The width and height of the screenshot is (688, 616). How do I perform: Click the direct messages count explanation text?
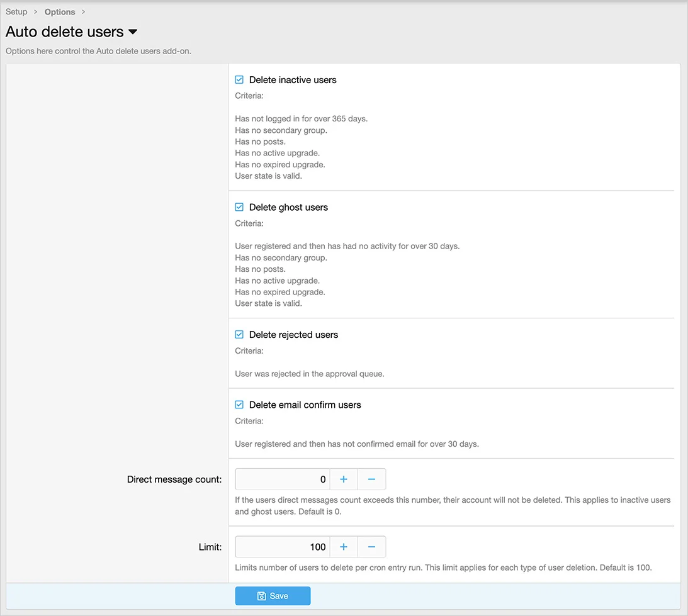[453, 506]
